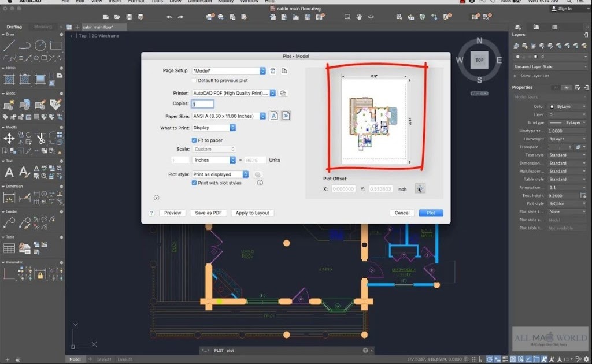Image resolution: width=592 pixels, height=364 pixels.
Task: Enable Default to previous plot
Action: point(194,80)
